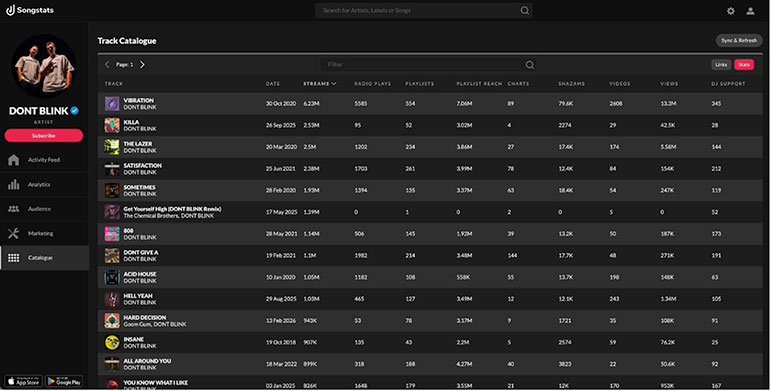The width and height of the screenshot is (770, 391).
Task: Click SATISFACTION track artwork
Action: tap(112, 168)
